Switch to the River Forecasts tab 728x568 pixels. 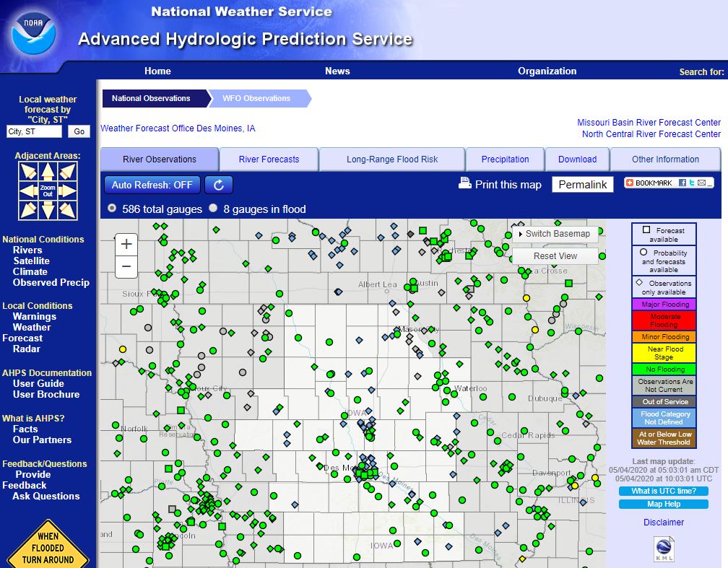[269, 160]
